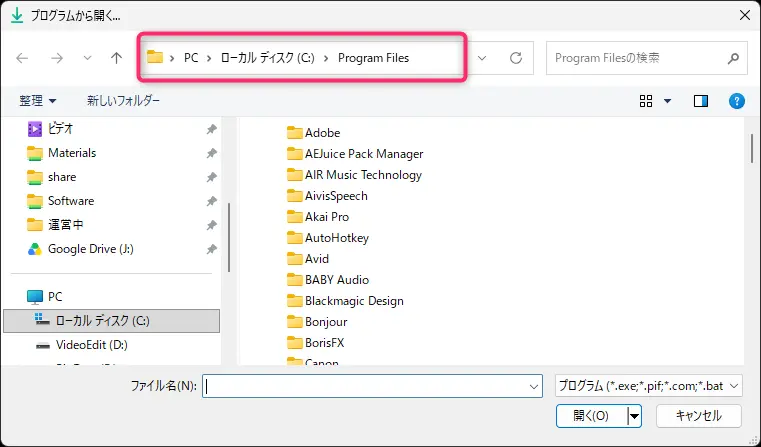Select the AIR Music Technology folder
761x447 pixels.
point(363,175)
